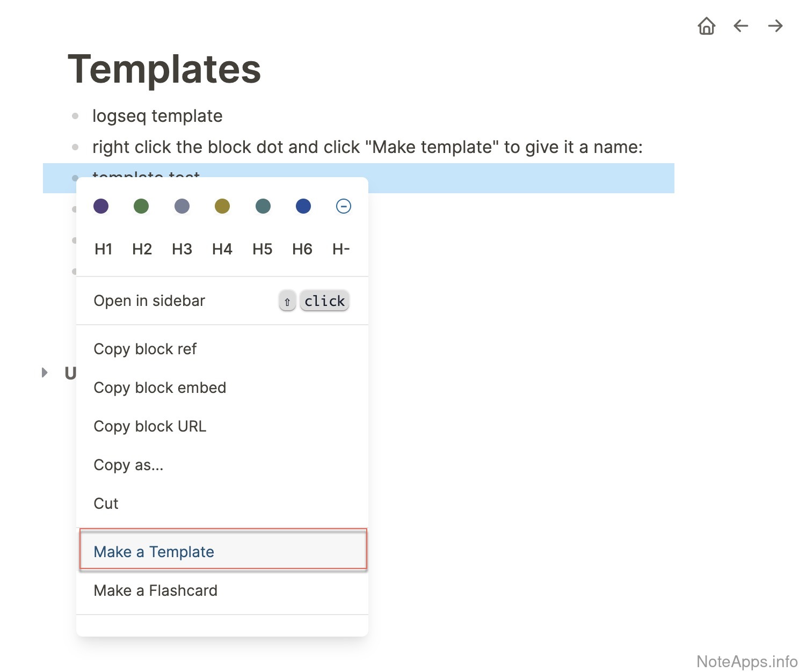This screenshot has height=672, width=799.
Task: Pick the purple block color swatch
Action: [x=101, y=206]
